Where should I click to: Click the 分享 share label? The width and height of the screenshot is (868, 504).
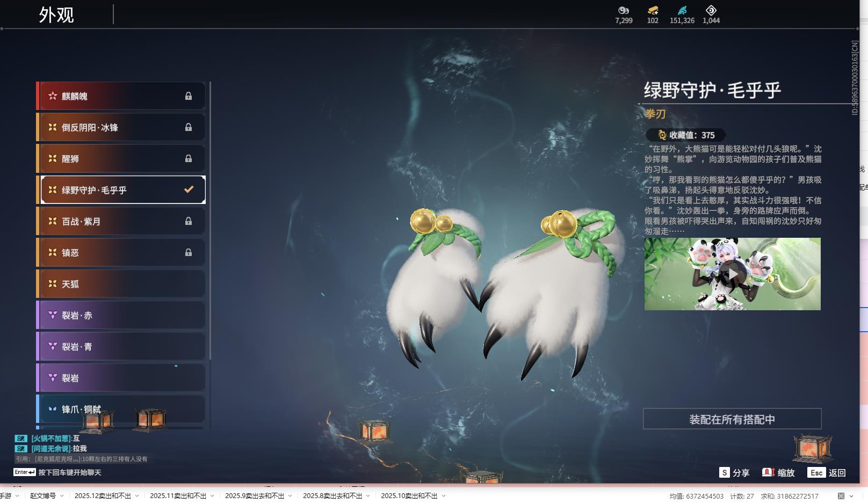pyautogui.click(x=741, y=473)
